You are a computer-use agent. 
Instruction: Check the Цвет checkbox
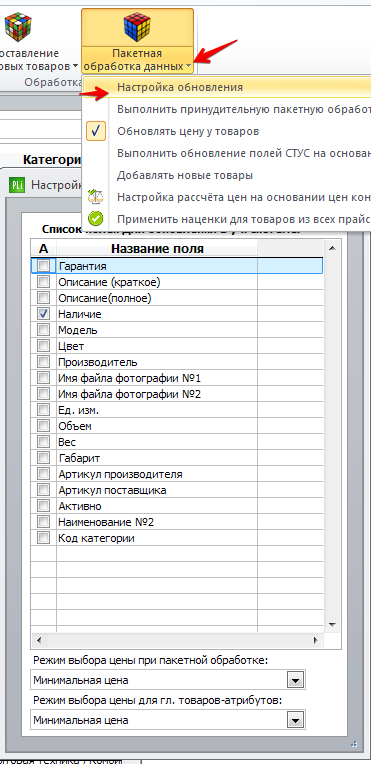[x=44, y=346]
